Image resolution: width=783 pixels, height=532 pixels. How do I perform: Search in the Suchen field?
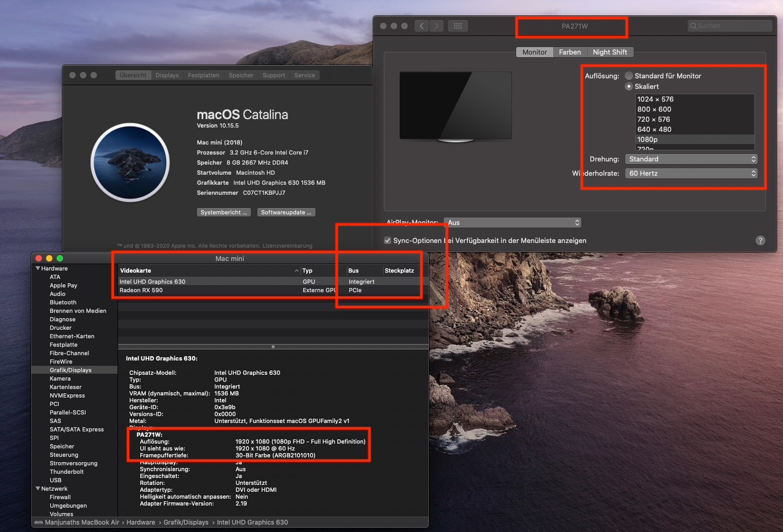730,26
